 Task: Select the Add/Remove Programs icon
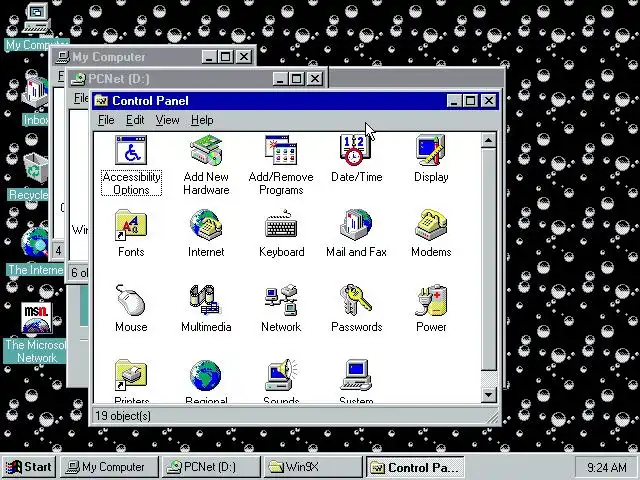click(x=281, y=151)
